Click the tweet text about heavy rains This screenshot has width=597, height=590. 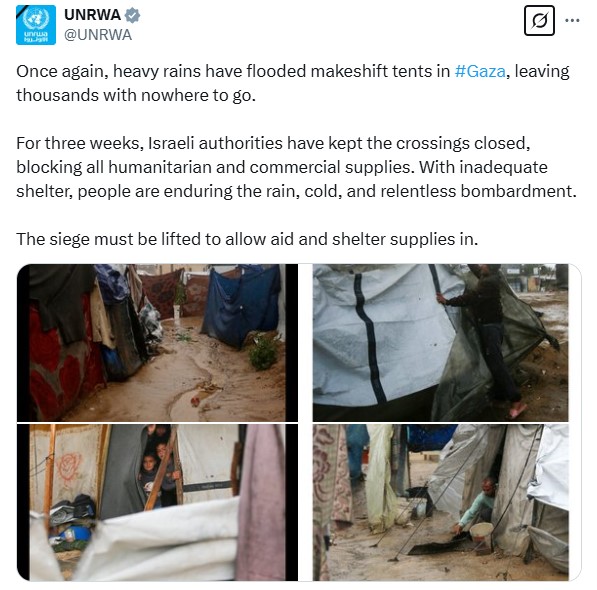[293, 83]
